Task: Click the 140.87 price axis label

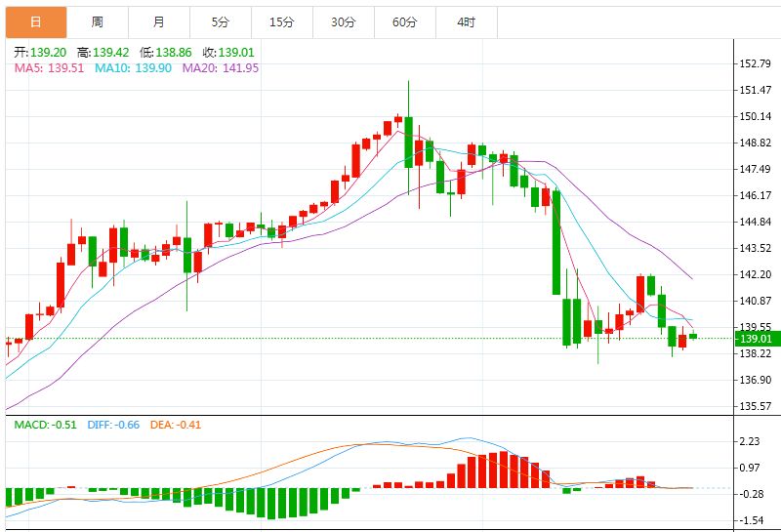Action: (755, 301)
